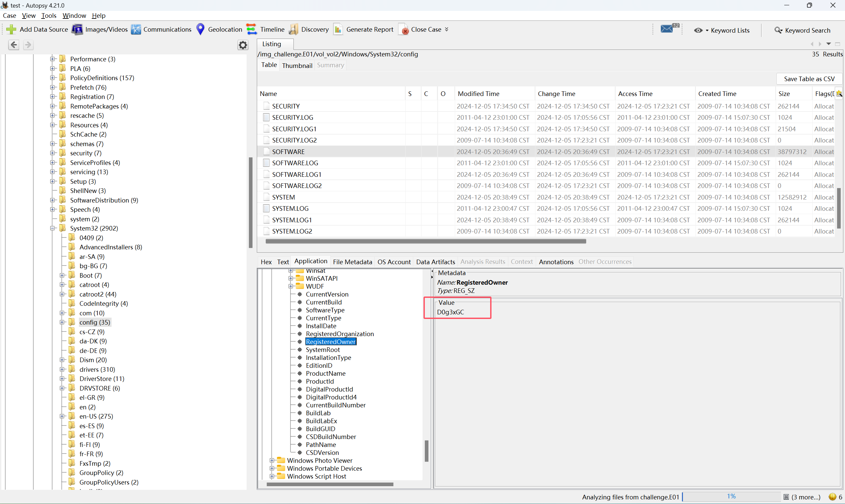845x504 pixels.
Task: Click the D0g3xGC registry value text
Action: (450, 312)
